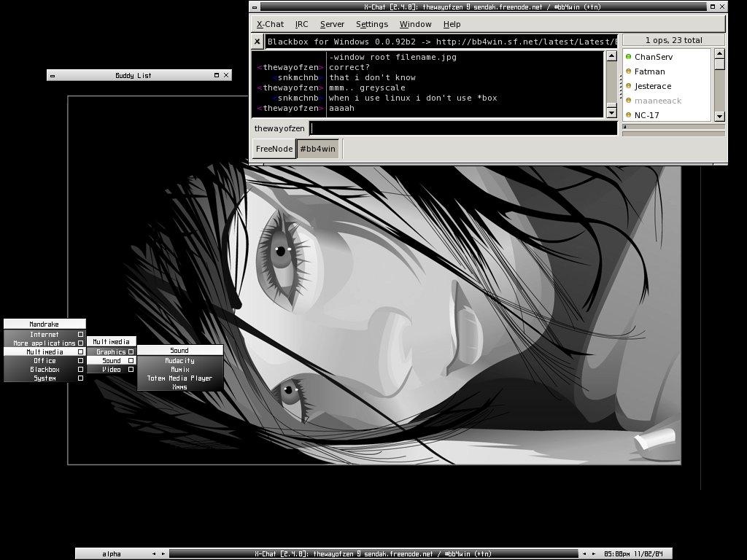Open the X-Chat menu
Viewport: 747px width, 560px height.
point(270,24)
